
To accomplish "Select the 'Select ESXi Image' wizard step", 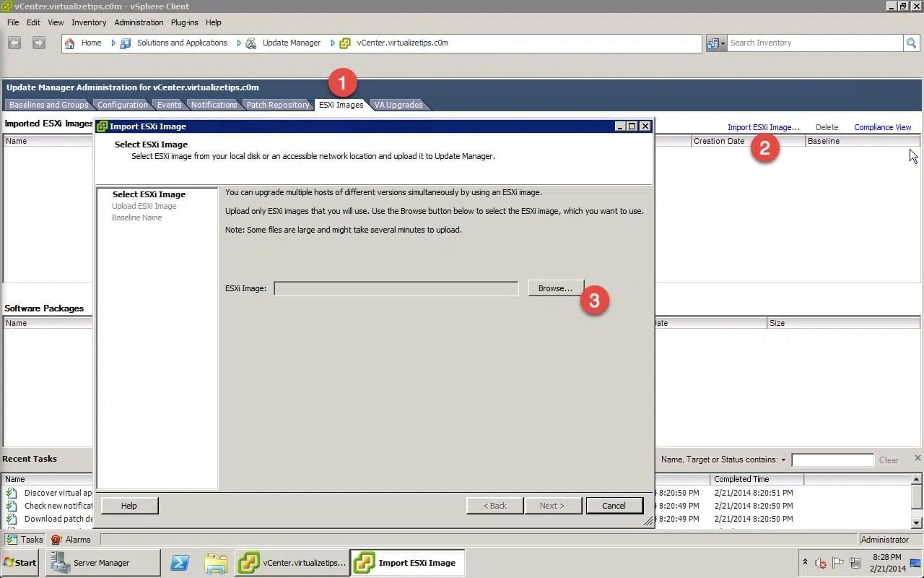I will (x=149, y=194).
